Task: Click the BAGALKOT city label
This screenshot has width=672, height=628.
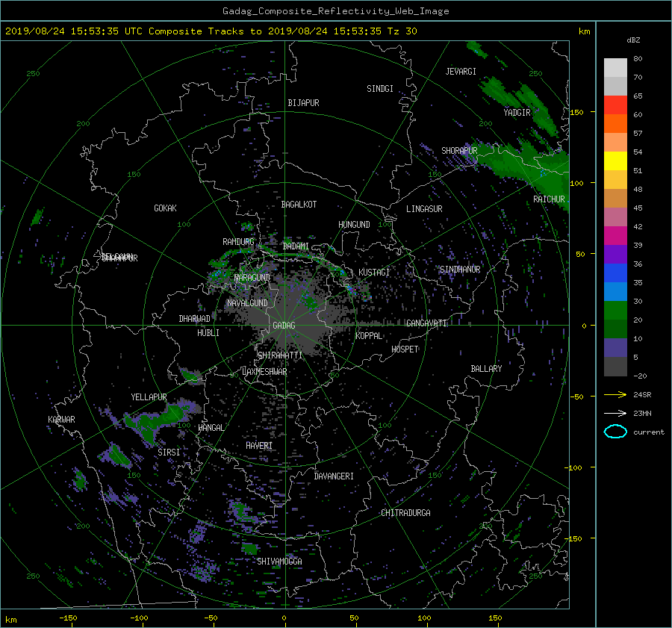Action: click(x=299, y=205)
